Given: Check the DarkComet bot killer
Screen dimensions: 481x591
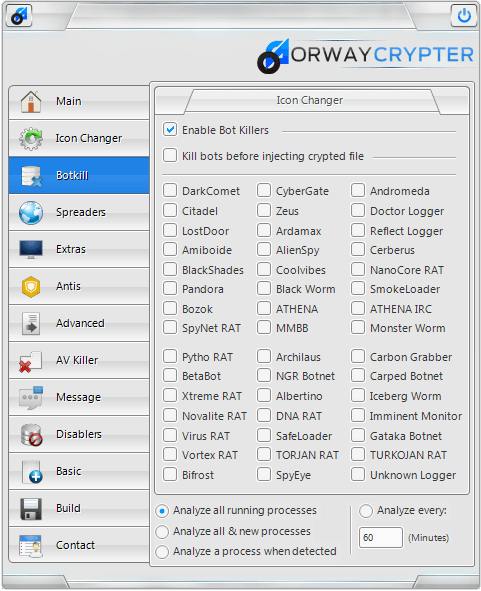Looking at the screenshot, I should pyautogui.click(x=170, y=190).
